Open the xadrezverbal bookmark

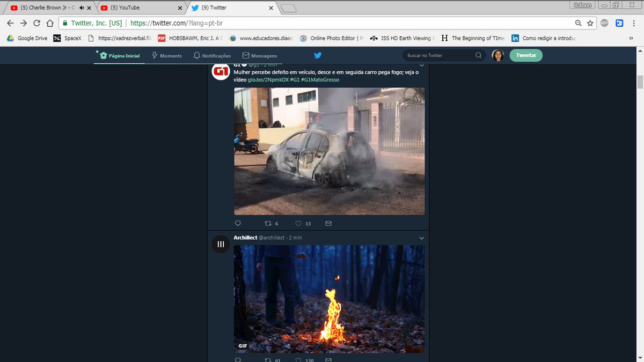coord(120,38)
